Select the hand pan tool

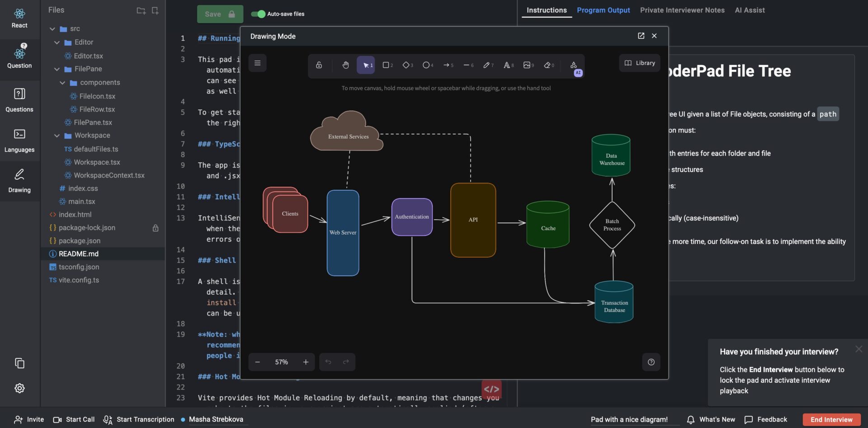click(x=345, y=65)
